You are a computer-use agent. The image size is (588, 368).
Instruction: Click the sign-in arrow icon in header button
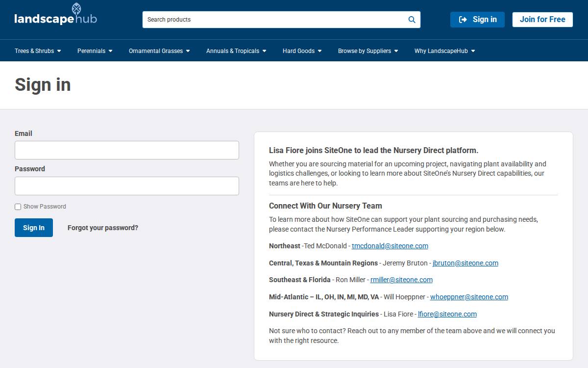tap(463, 20)
